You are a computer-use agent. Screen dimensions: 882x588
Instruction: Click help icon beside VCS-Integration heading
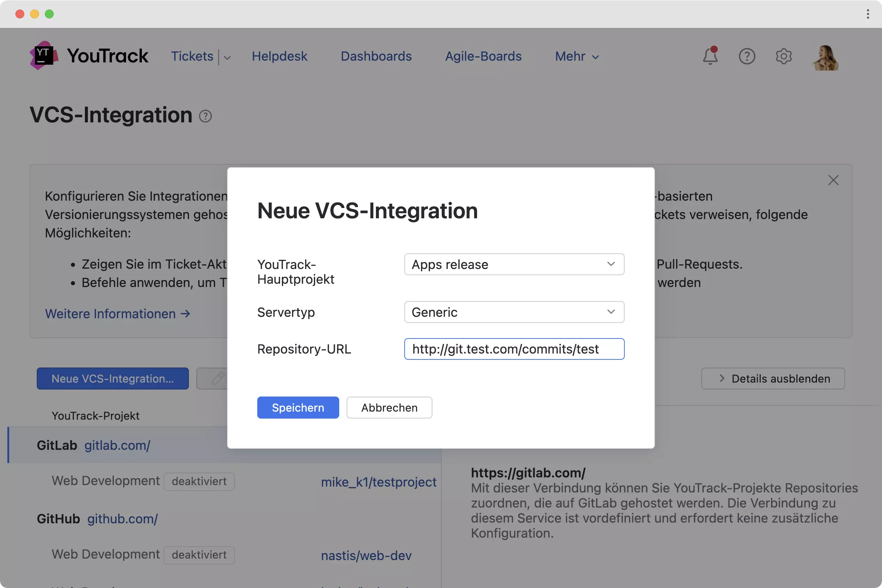205,116
